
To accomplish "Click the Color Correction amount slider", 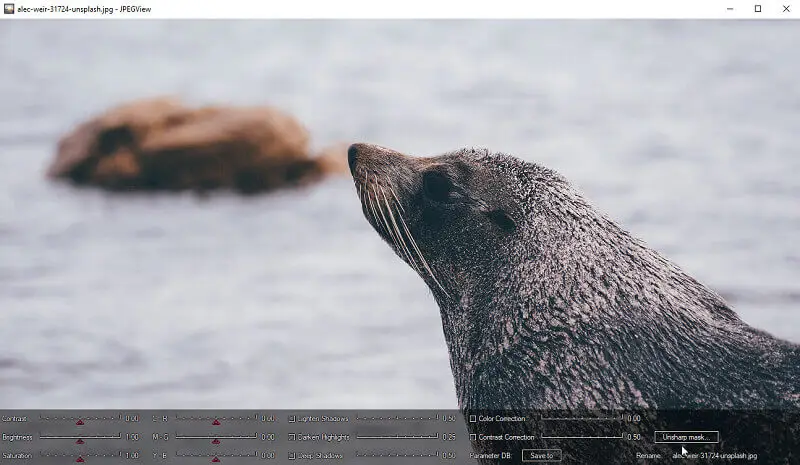I will [581, 418].
